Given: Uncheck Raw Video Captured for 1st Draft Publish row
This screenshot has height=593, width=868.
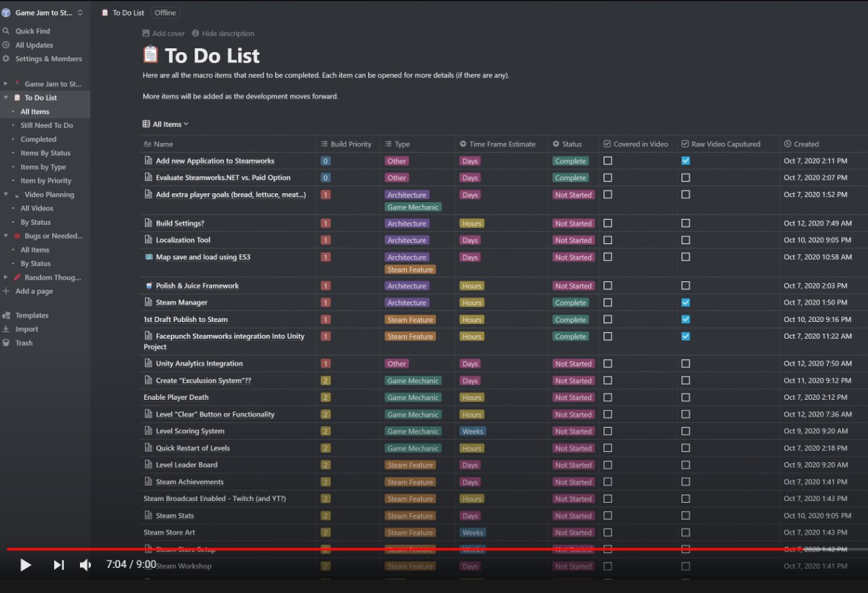Looking at the screenshot, I should pyautogui.click(x=686, y=319).
